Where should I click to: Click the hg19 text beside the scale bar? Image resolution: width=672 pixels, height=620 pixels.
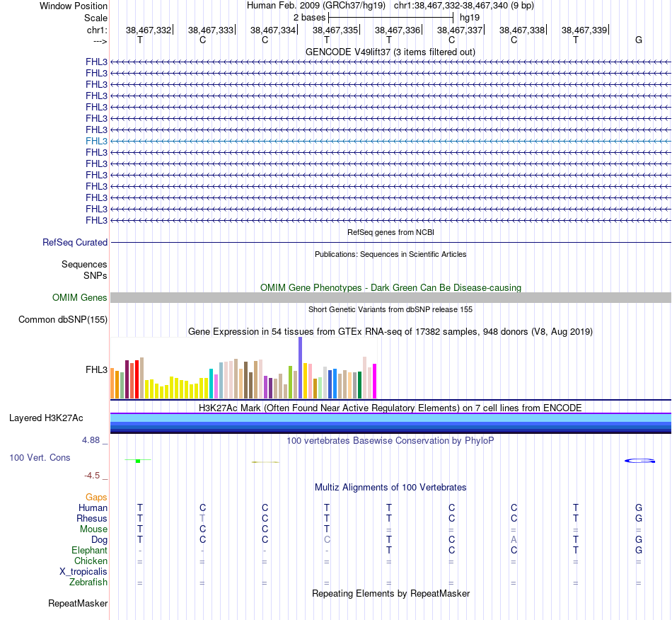click(x=470, y=18)
